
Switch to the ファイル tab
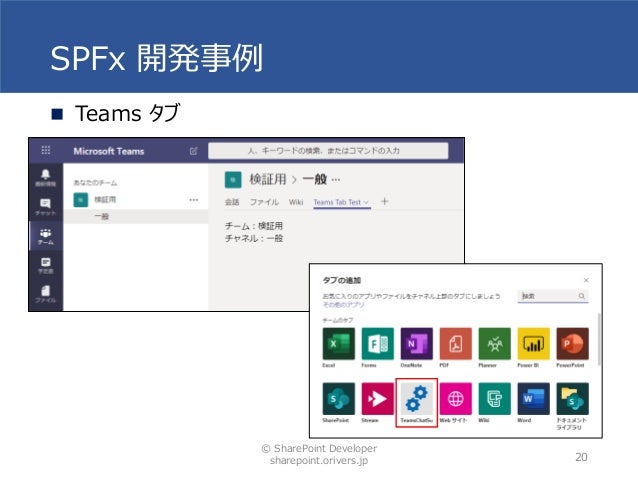pyautogui.click(x=264, y=202)
